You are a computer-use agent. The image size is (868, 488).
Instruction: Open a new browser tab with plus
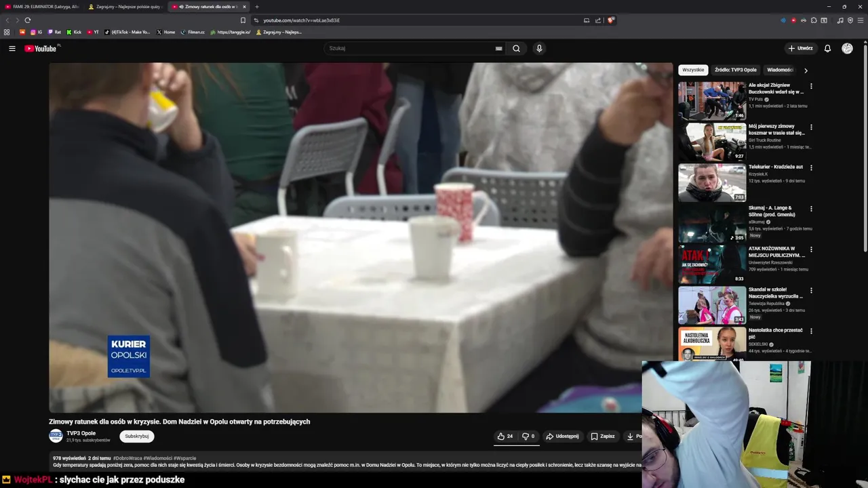[x=256, y=6]
